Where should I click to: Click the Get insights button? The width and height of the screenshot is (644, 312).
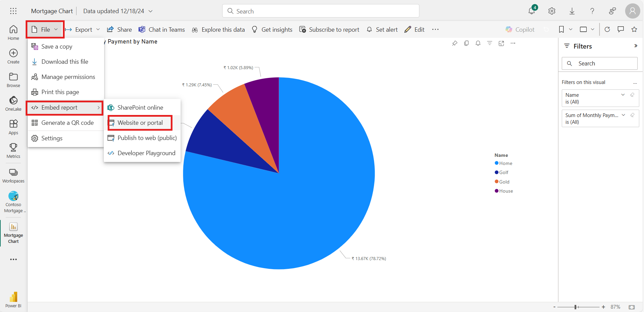pyautogui.click(x=272, y=30)
